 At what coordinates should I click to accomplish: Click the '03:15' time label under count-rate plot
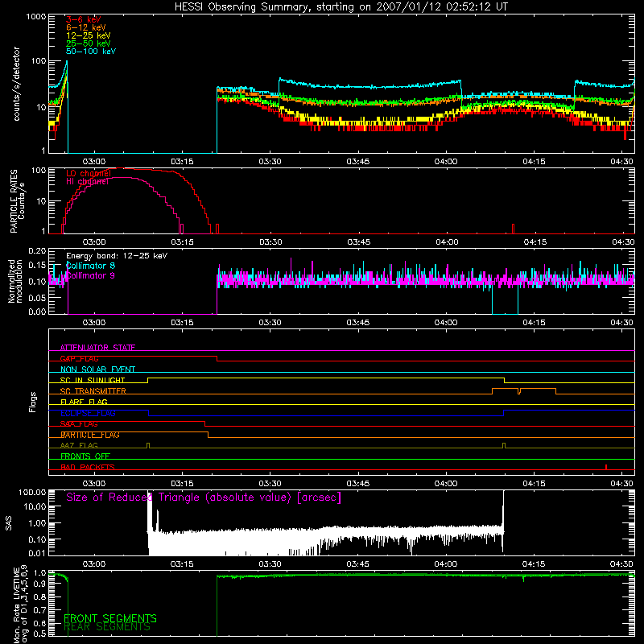click(182, 162)
